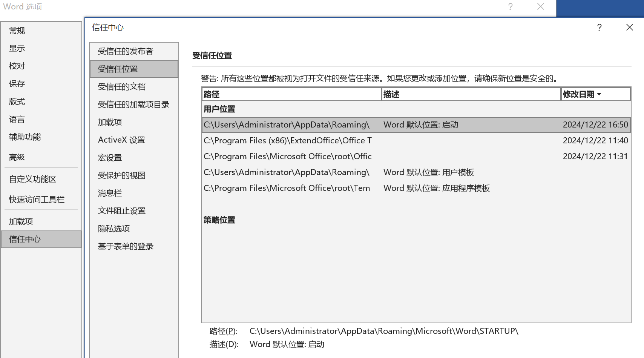644x358 pixels.
Task: Select 受信任位置 in Trust Center list
Action: [134, 69]
